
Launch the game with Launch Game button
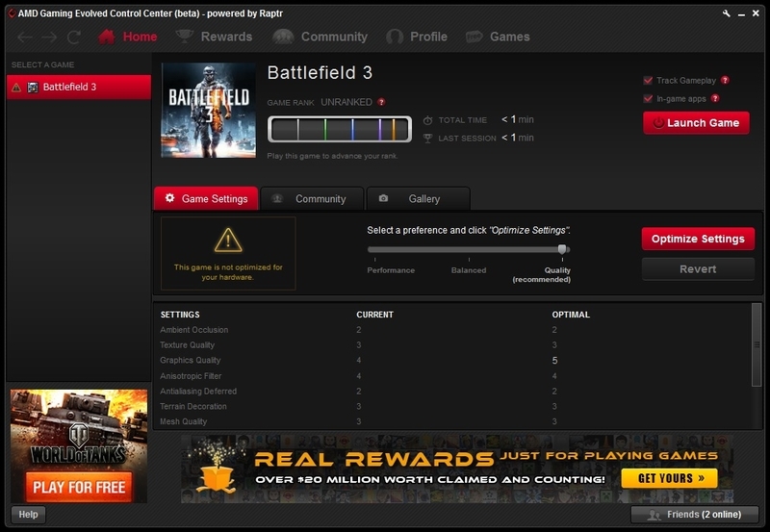(696, 123)
